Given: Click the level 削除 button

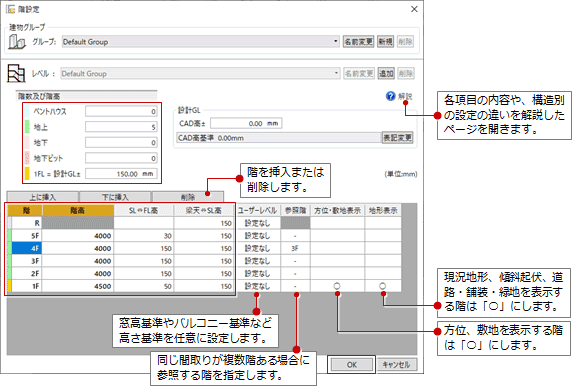Looking at the screenshot, I should click(x=406, y=73).
